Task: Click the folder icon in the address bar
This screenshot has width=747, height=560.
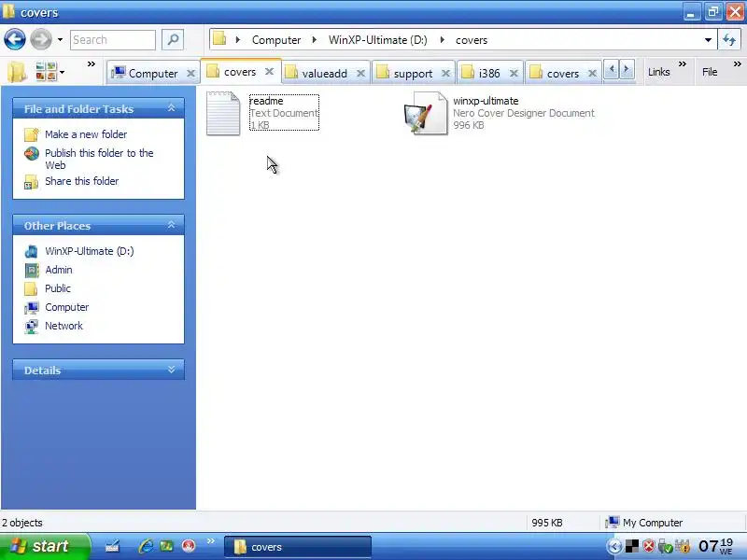Action: pyautogui.click(x=219, y=39)
